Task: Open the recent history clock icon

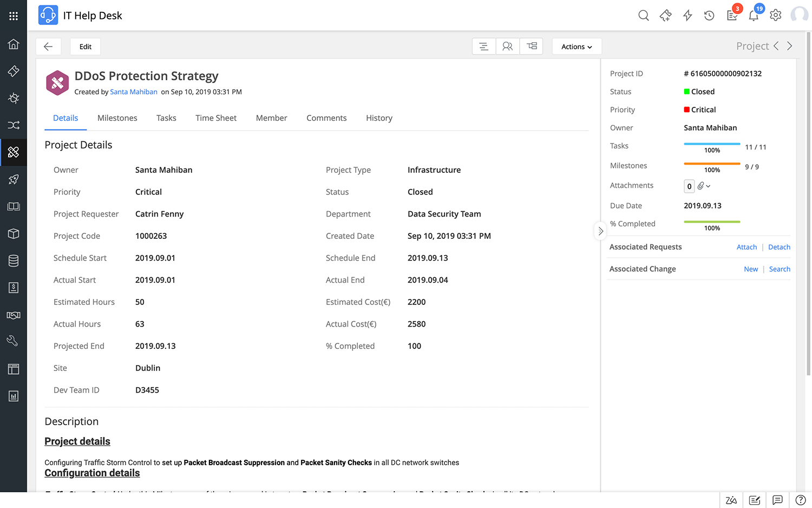Action: pyautogui.click(x=709, y=15)
